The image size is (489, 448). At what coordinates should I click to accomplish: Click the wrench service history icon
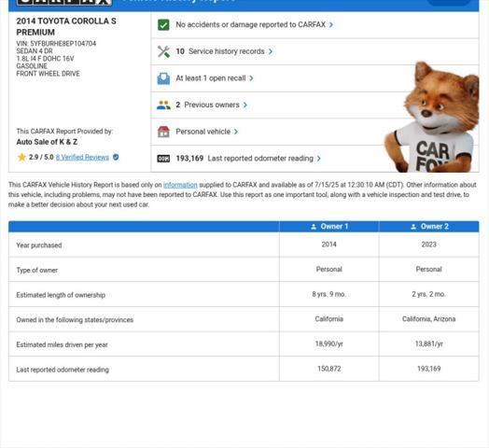click(163, 51)
